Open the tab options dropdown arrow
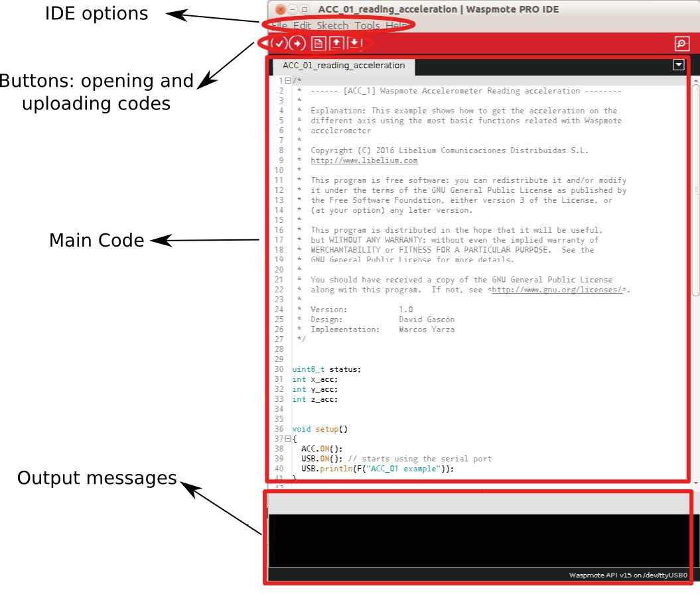 [x=679, y=65]
